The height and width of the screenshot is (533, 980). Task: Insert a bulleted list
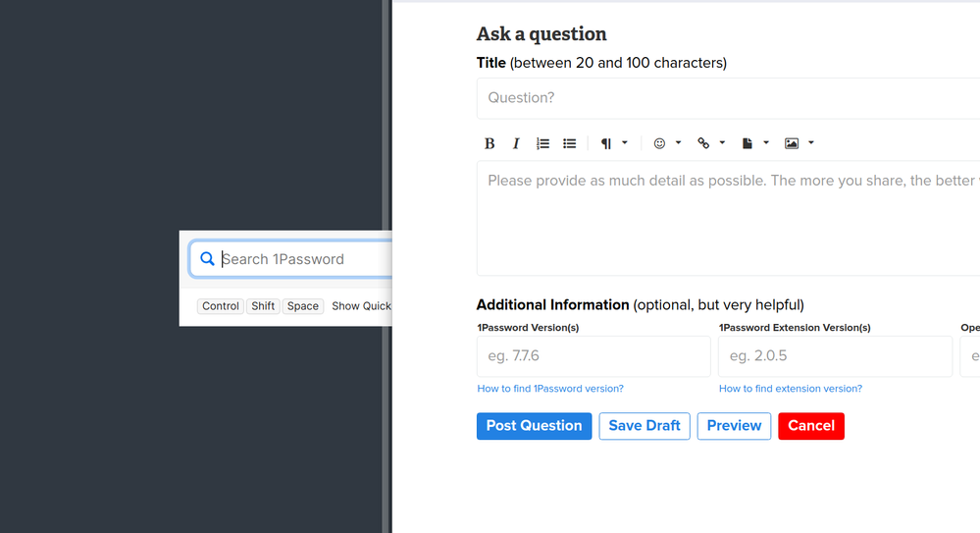coord(569,143)
